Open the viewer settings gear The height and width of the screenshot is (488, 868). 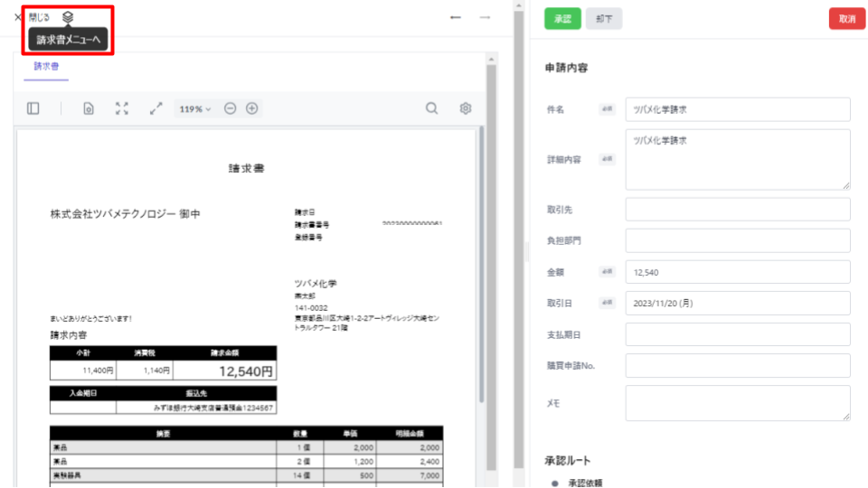(x=466, y=108)
